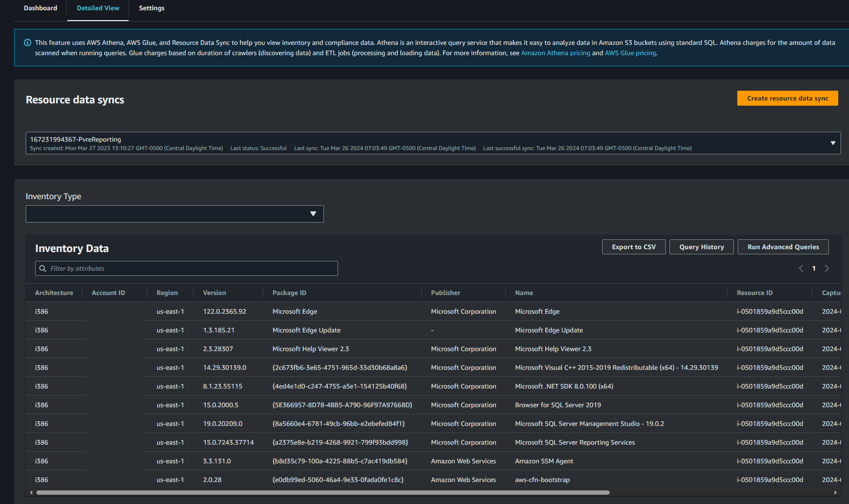Select package ID {2c673fb6-3e65-4751-965d-33d30b68a8a6}

tap(340, 367)
